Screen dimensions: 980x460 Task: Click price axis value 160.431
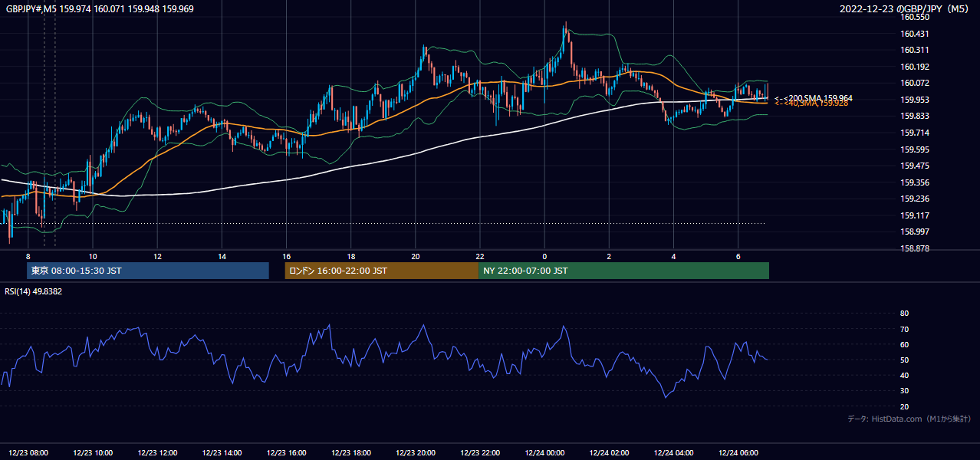point(914,34)
